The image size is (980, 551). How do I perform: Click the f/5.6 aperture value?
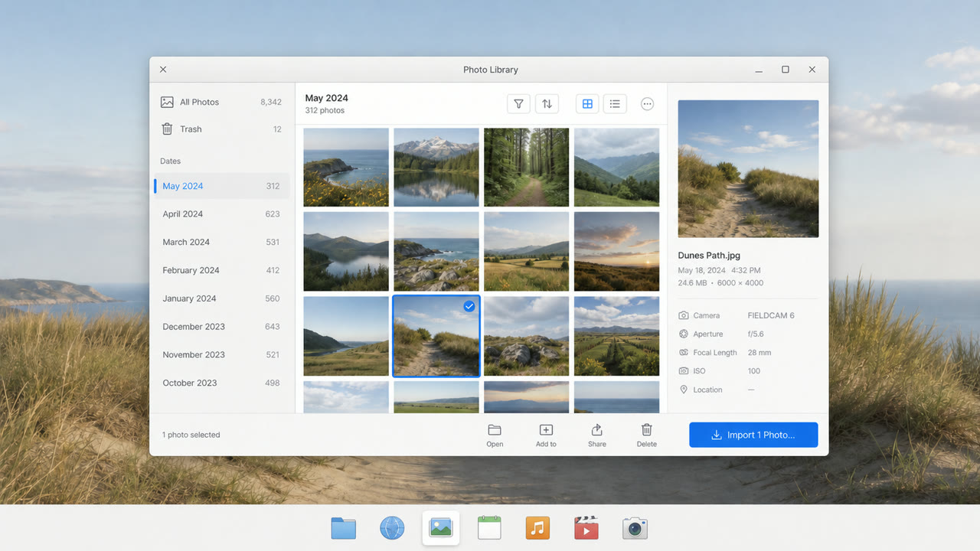[756, 334]
